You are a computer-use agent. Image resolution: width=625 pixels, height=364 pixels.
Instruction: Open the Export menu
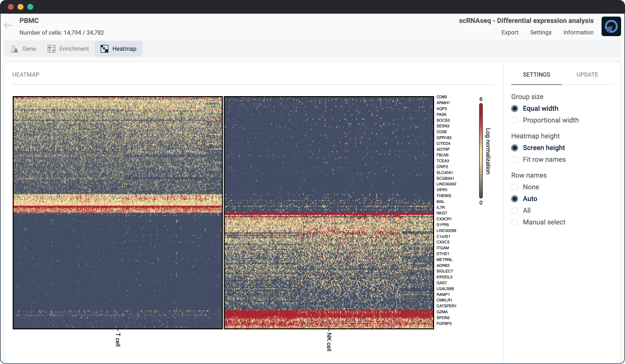point(510,33)
